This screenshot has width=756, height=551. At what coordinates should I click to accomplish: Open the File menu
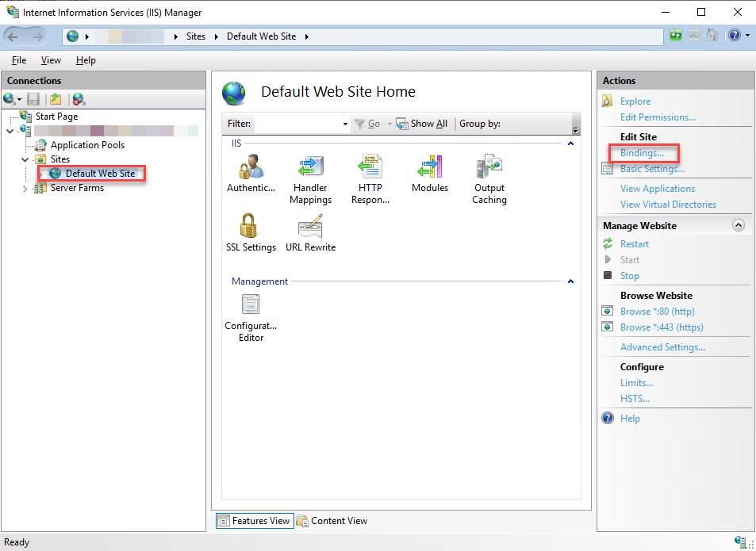point(19,60)
